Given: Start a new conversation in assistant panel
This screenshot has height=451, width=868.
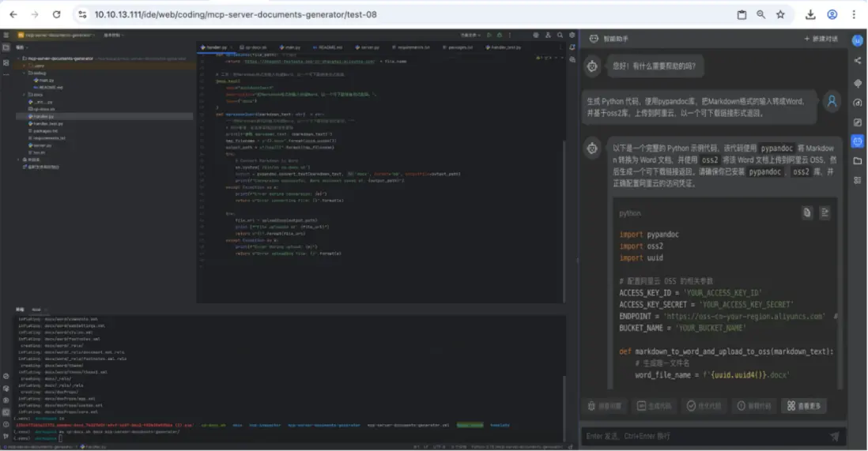Looking at the screenshot, I should [x=821, y=39].
